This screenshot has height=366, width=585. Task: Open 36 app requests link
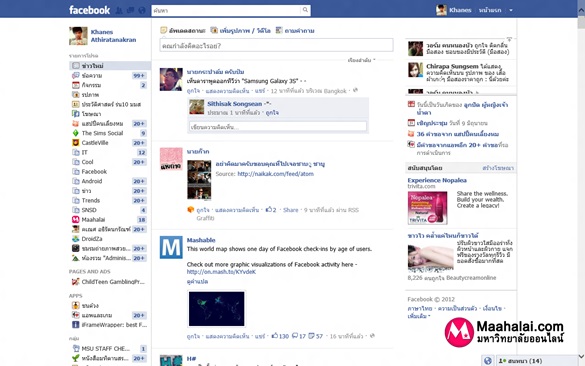coord(458,134)
